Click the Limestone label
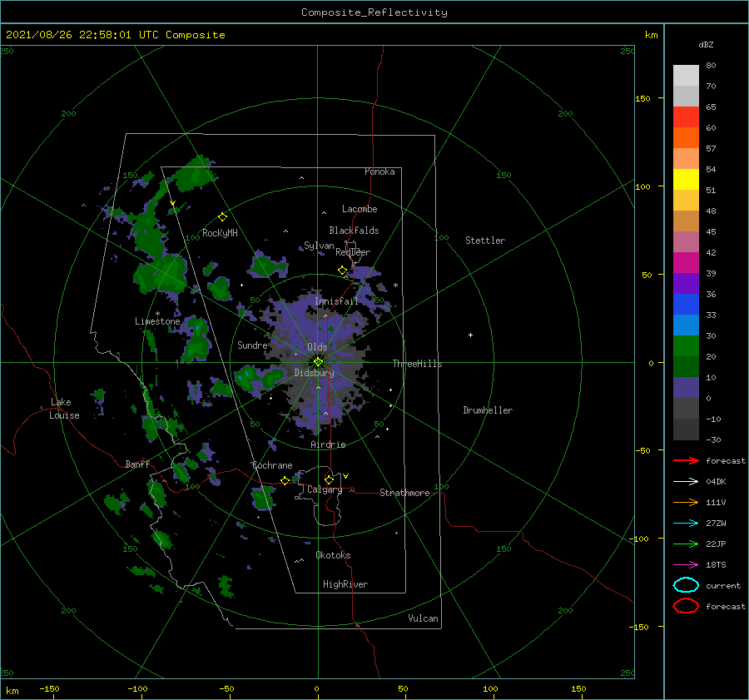Screen dimensions: 749x700 tap(157, 321)
